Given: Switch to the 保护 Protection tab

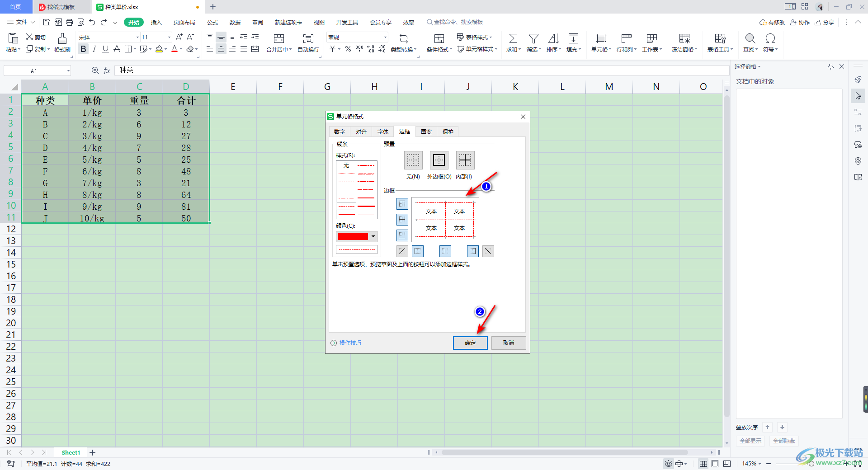Looking at the screenshot, I should pyautogui.click(x=448, y=132).
